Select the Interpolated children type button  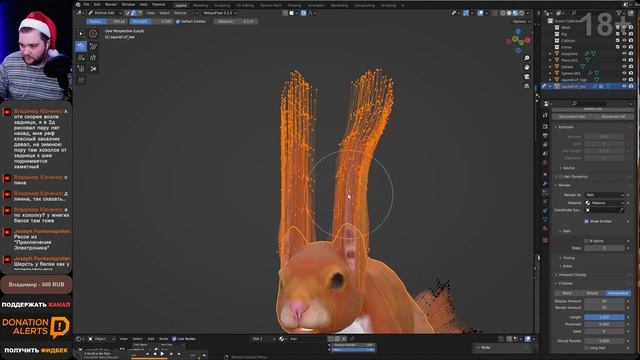(618, 293)
